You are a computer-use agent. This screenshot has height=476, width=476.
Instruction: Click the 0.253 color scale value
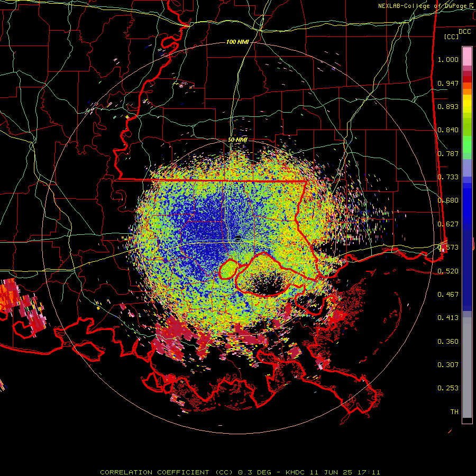click(x=448, y=388)
